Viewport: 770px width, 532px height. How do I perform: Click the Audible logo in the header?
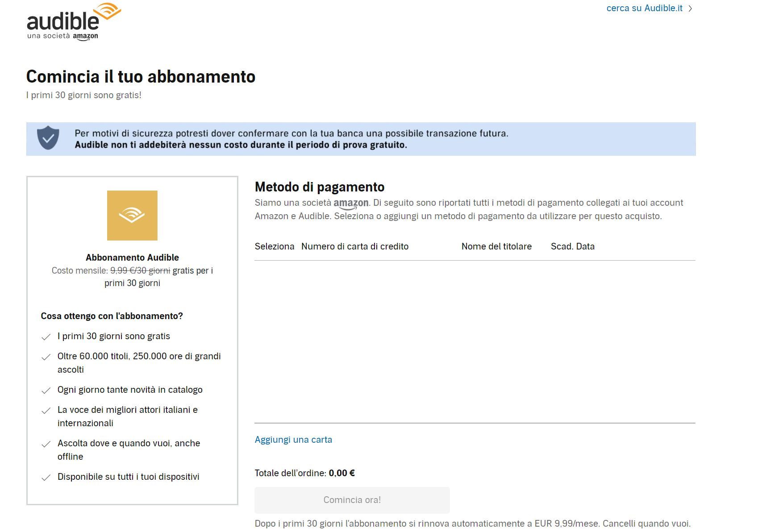click(74, 21)
